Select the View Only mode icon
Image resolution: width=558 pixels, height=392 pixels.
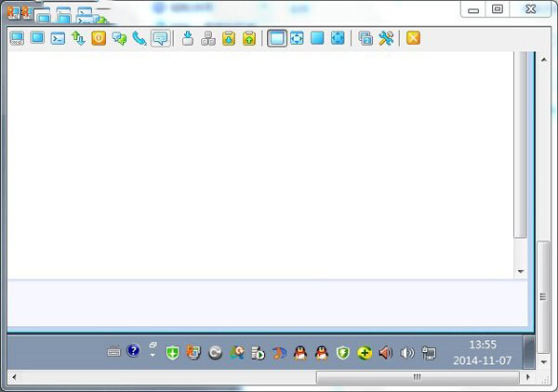pos(37,37)
